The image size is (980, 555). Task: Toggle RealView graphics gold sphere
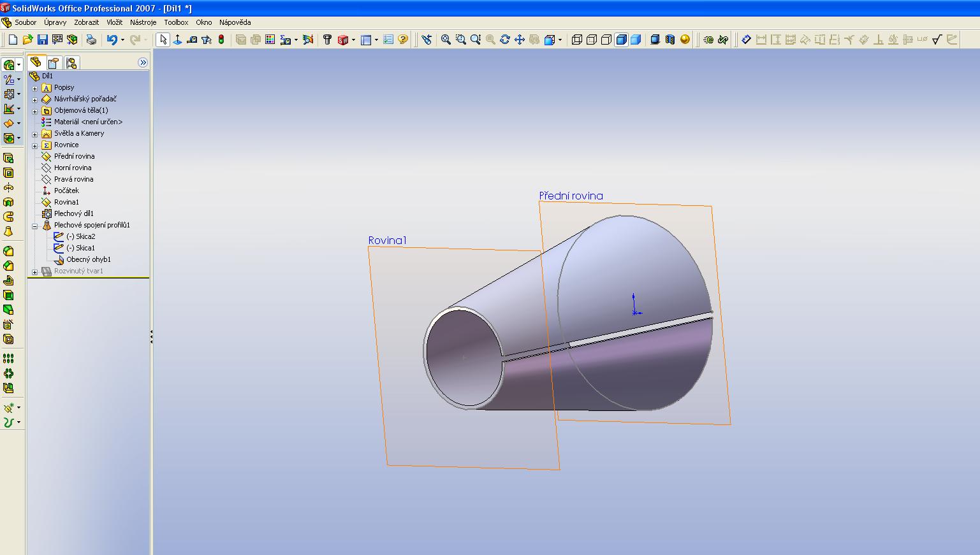coord(685,40)
